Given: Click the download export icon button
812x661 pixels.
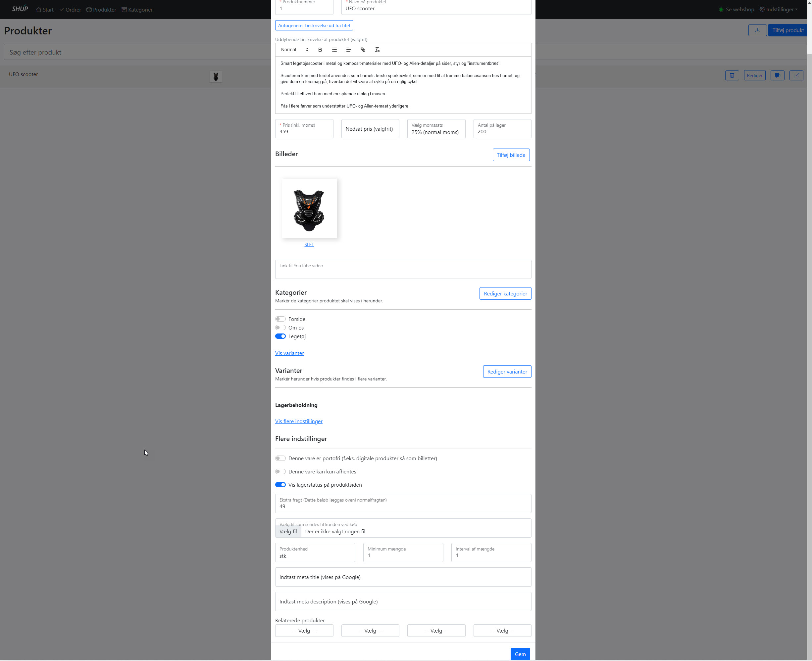Looking at the screenshot, I should (757, 30).
